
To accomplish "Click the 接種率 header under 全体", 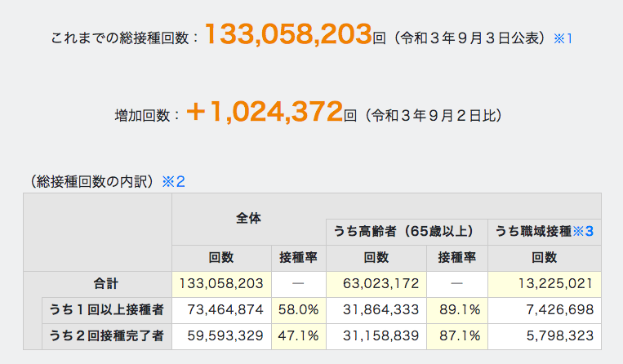I will 298,258.
